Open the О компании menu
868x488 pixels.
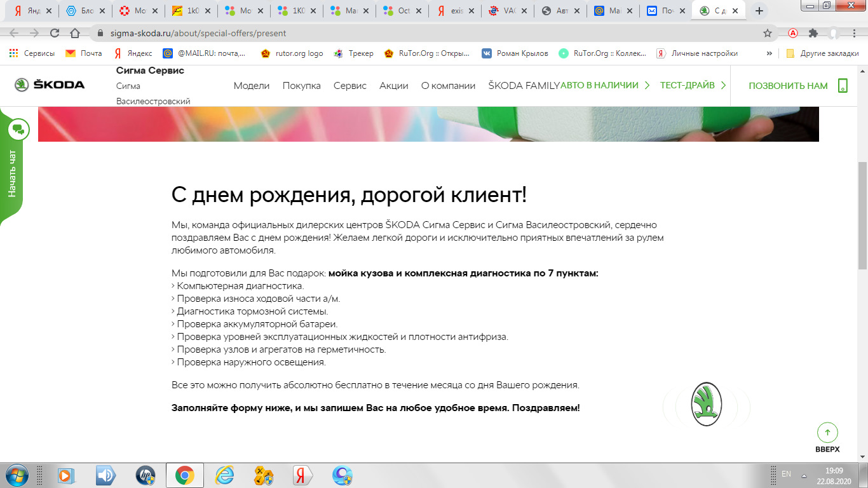click(448, 86)
